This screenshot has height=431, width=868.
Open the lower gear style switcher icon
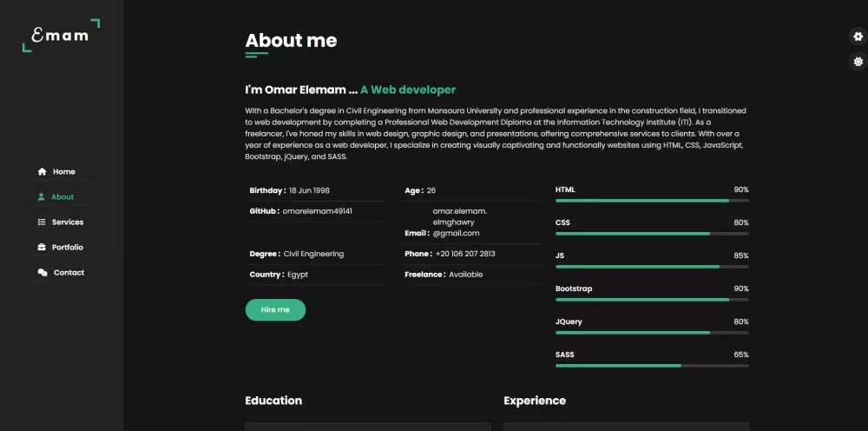tap(858, 62)
